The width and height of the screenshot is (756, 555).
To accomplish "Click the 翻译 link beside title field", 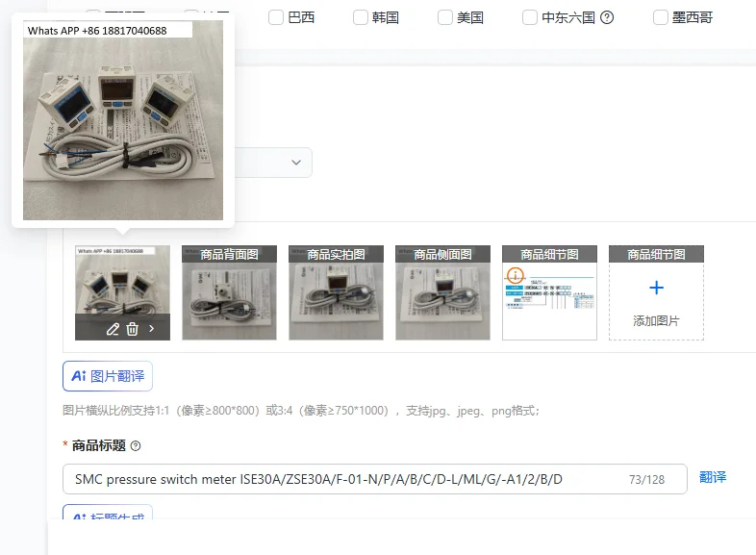I will 713,477.
